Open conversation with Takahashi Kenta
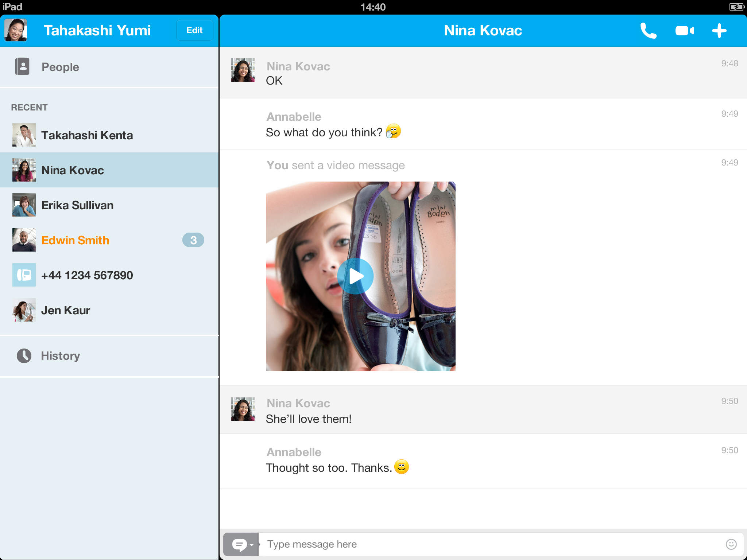This screenshot has width=747, height=560. coord(87,135)
